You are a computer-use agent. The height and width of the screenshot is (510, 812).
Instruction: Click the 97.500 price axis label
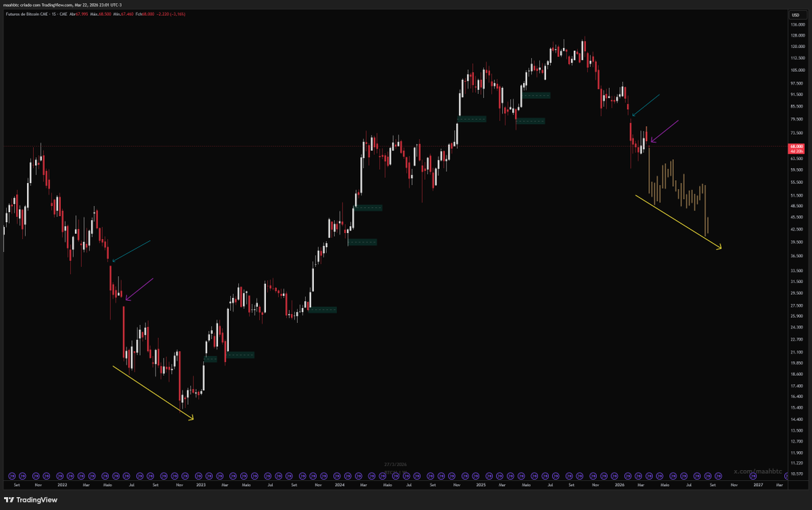tap(796, 83)
